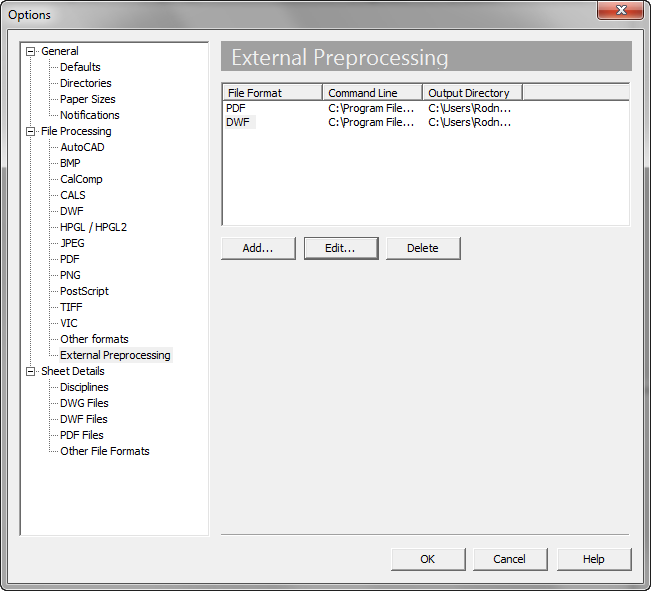The height and width of the screenshot is (591, 651).
Task: Open PDF Files sheet details
Action: pyautogui.click(x=82, y=435)
